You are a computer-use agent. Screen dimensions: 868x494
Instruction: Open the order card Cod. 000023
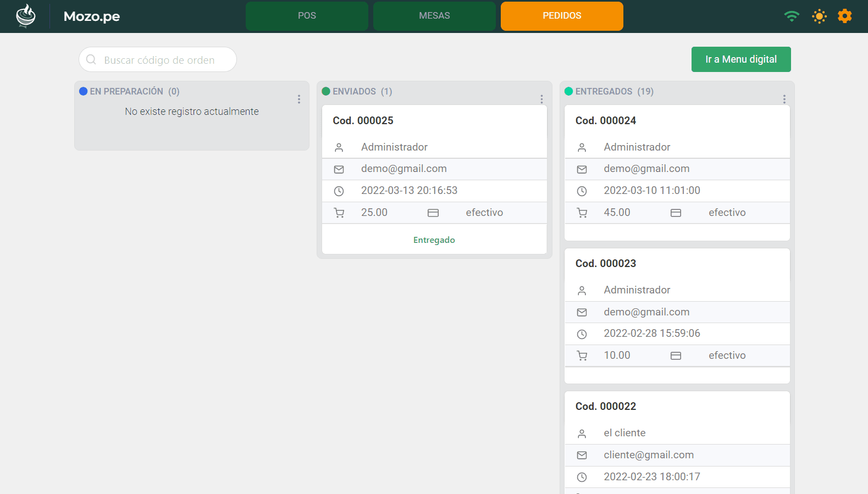pyautogui.click(x=605, y=264)
